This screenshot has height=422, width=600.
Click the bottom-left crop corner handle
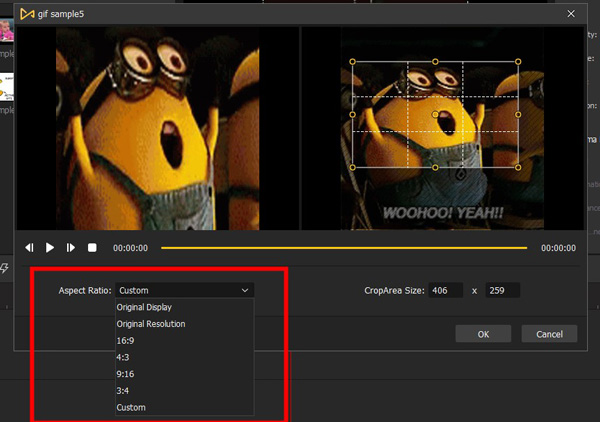click(x=352, y=167)
